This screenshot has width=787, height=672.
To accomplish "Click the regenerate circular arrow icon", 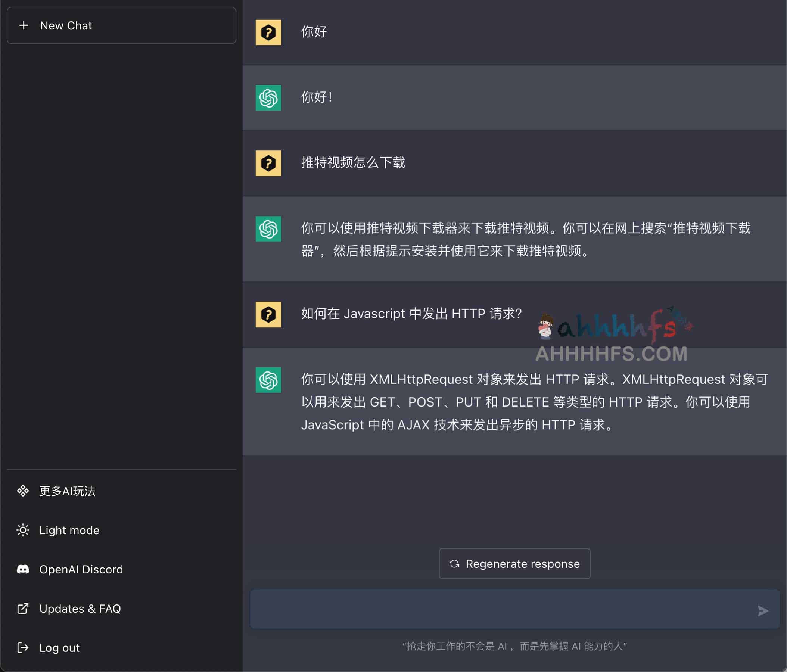I will click(x=455, y=564).
